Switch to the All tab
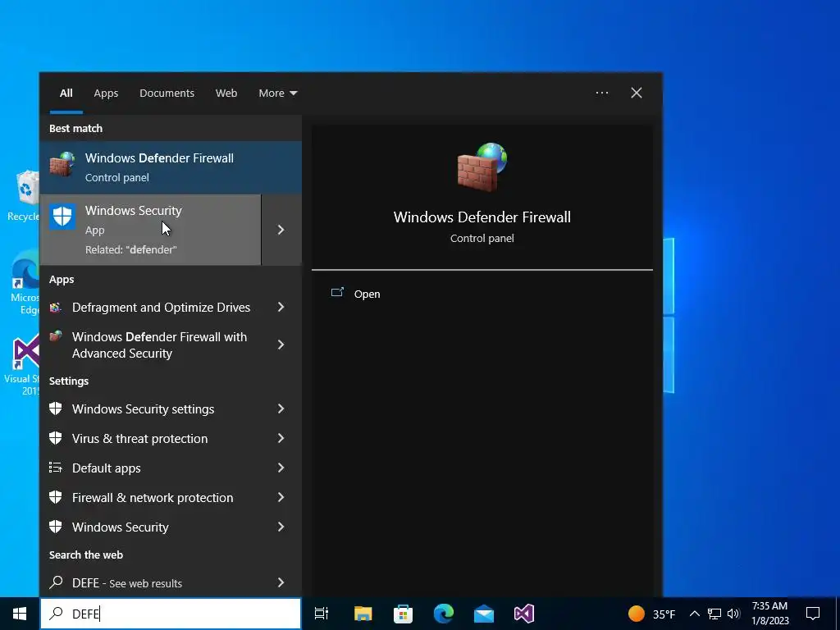840x630 pixels. click(66, 94)
